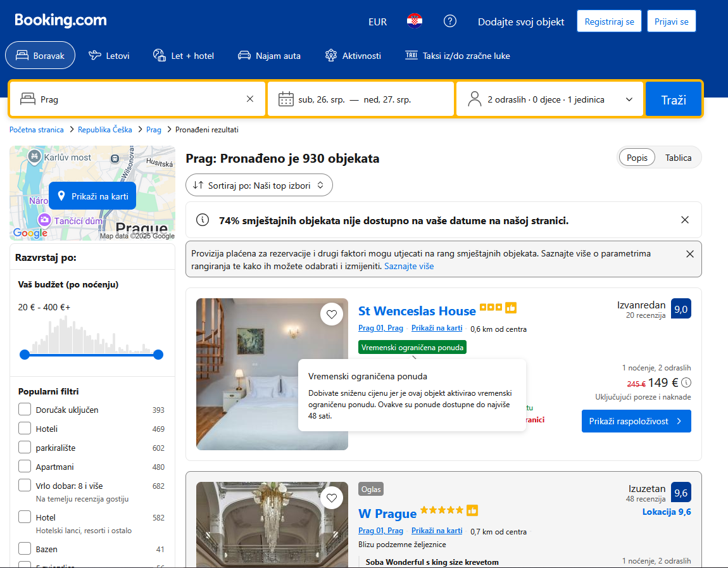Click the minimum budget slider handle
Viewport: 728px width, 568px height.
pyautogui.click(x=25, y=355)
